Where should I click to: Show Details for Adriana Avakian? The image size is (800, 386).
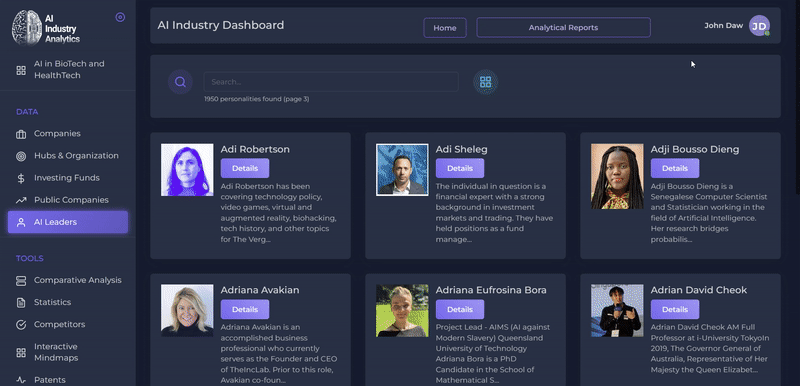coord(245,309)
